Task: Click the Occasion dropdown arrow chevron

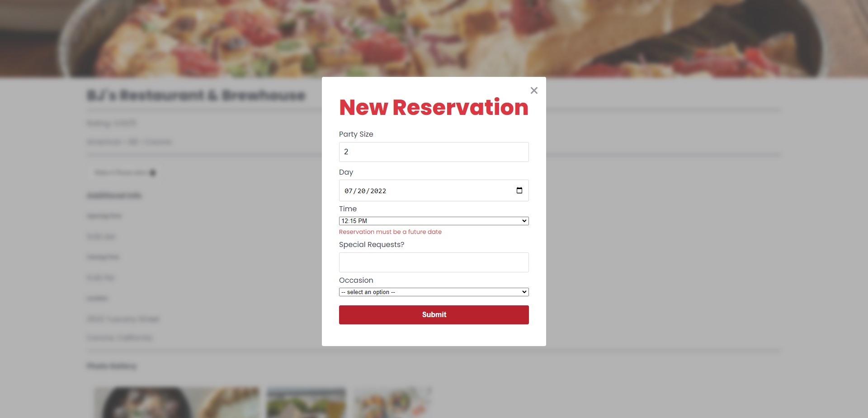Action: coord(524,292)
